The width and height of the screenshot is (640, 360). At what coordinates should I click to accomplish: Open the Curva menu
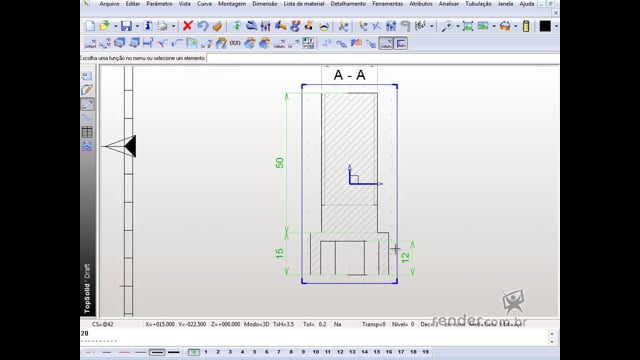pos(204,4)
